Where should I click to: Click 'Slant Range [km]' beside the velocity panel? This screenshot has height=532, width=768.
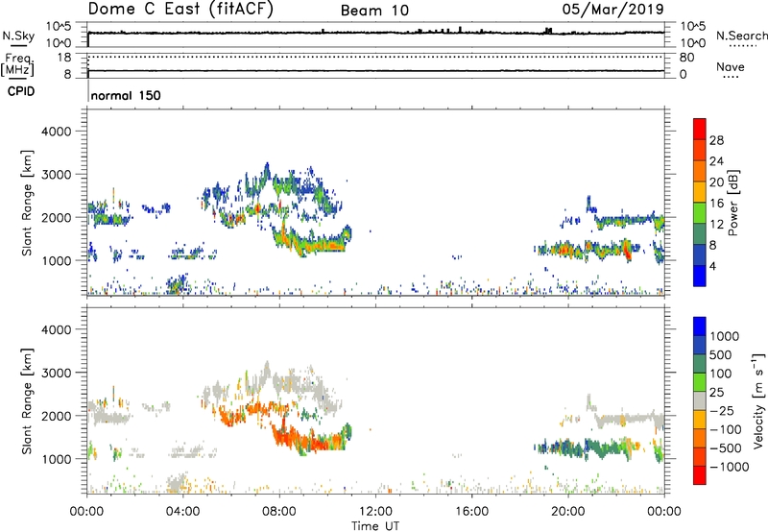click(x=27, y=401)
